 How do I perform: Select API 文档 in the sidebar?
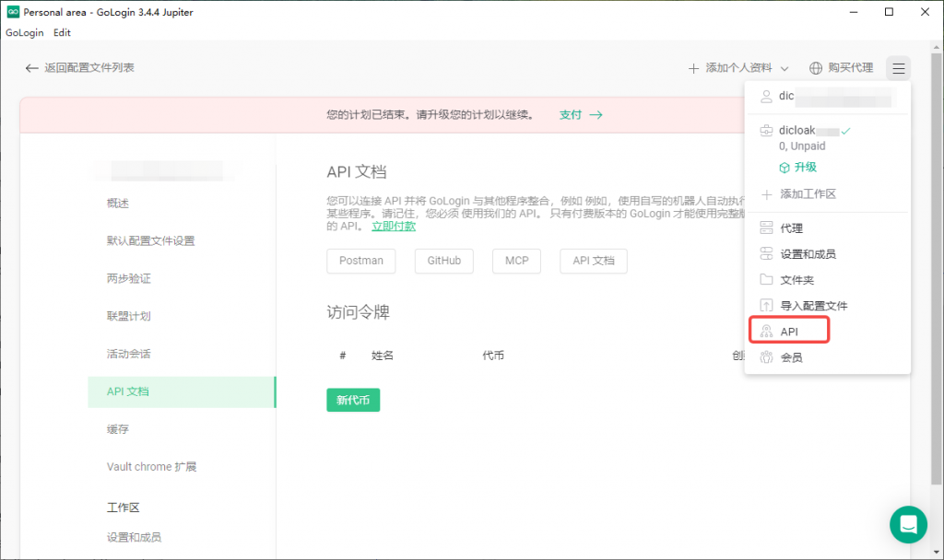coord(182,391)
